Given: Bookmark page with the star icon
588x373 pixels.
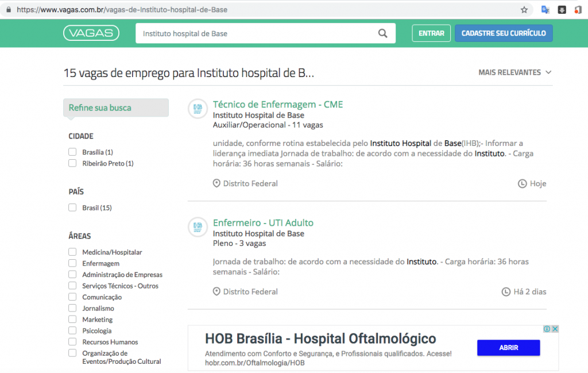Looking at the screenshot, I should (524, 10).
